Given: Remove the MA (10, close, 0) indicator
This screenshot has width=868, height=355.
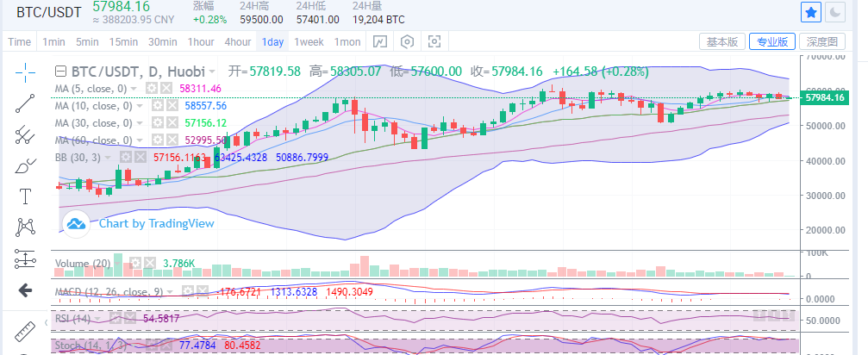Looking at the screenshot, I should [172, 106].
